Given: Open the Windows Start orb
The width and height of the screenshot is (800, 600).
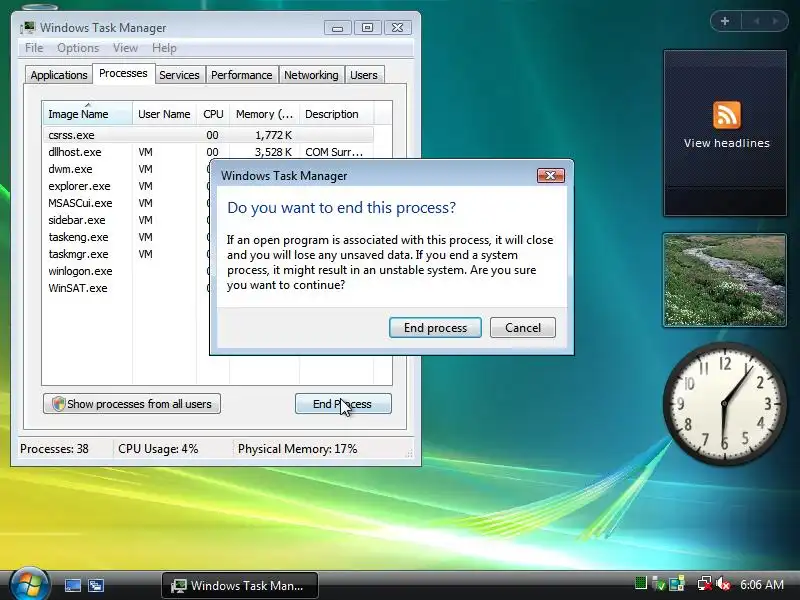Looking at the screenshot, I should pyautogui.click(x=29, y=584).
